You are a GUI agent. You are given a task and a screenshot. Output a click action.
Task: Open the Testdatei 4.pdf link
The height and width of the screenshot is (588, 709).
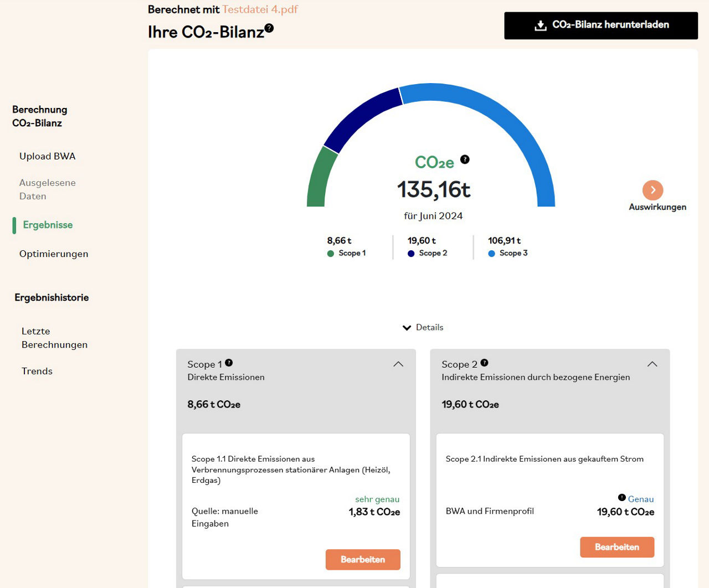point(260,9)
